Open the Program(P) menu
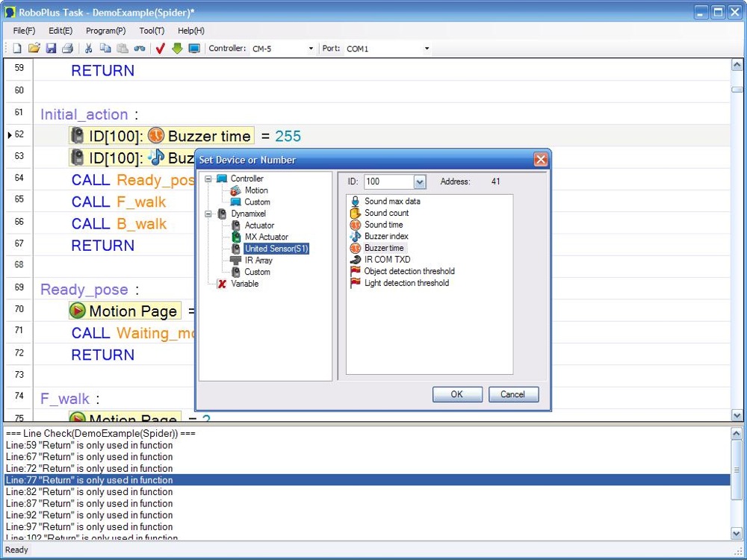This screenshot has width=747, height=560. (x=106, y=31)
